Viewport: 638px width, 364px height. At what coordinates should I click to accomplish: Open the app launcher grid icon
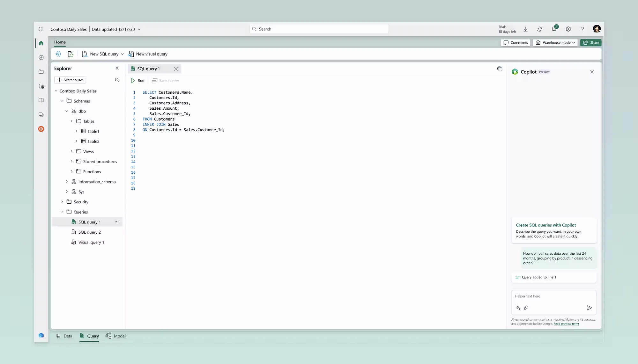pyautogui.click(x=41, y=29)
